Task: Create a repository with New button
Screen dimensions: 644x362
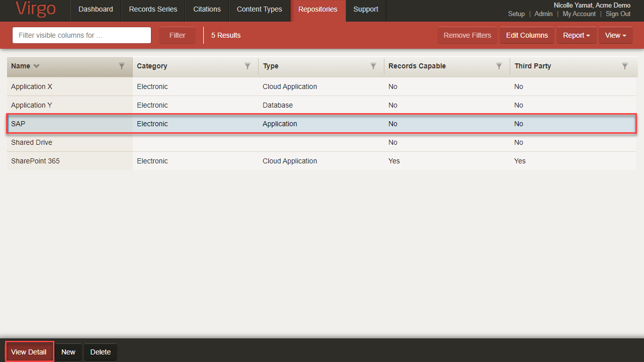Action: point(68,352)
